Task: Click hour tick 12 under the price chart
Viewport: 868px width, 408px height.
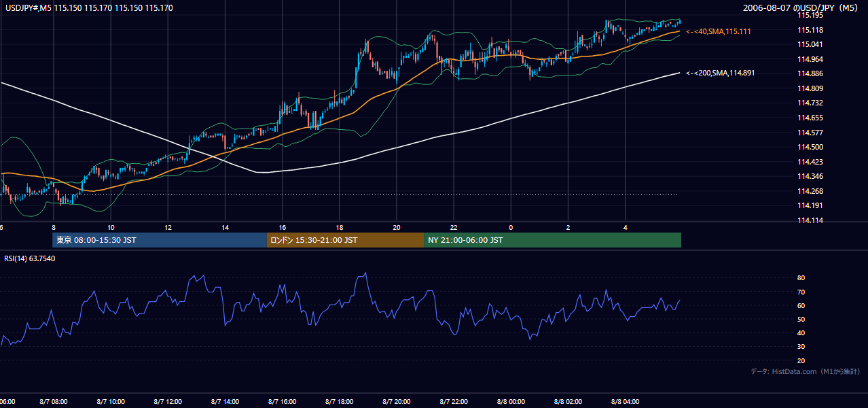Action: [x=167, y=228]
